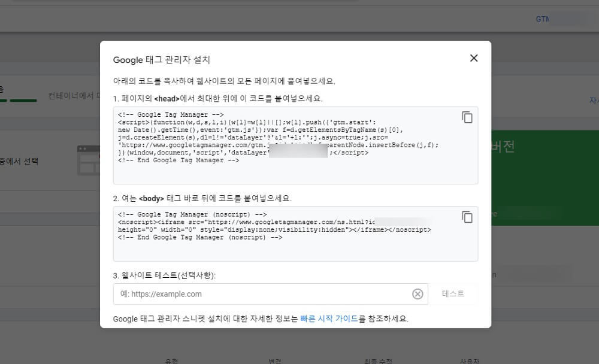Click the 'Google 태그 관리자 설치' title text

tap(162, 60)
